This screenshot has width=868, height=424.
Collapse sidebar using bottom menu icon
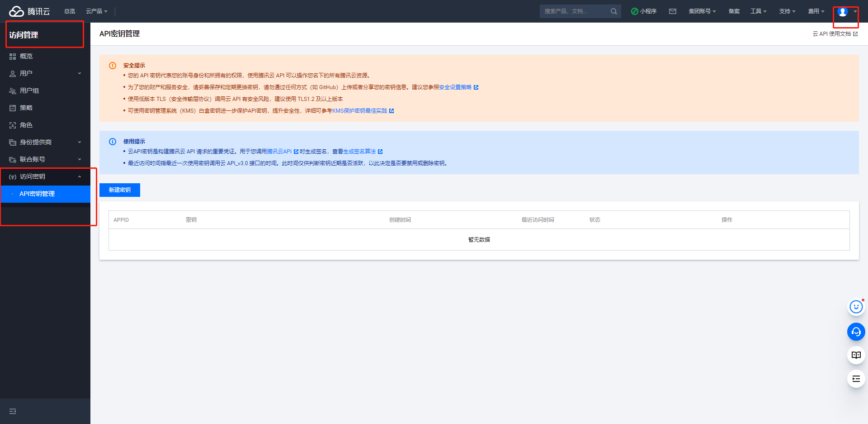click(x=13, y=411)
